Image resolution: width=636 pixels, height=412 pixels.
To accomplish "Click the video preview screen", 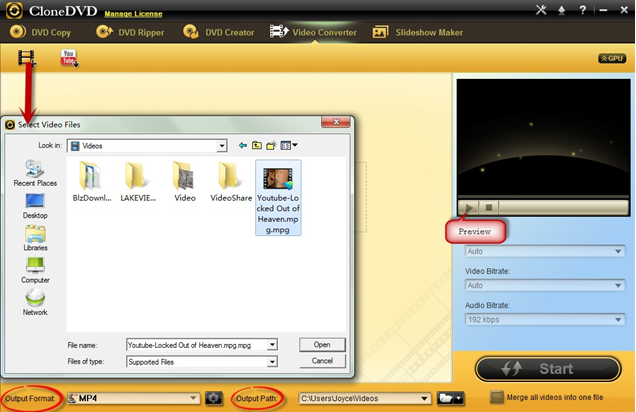I will point(544,137).
